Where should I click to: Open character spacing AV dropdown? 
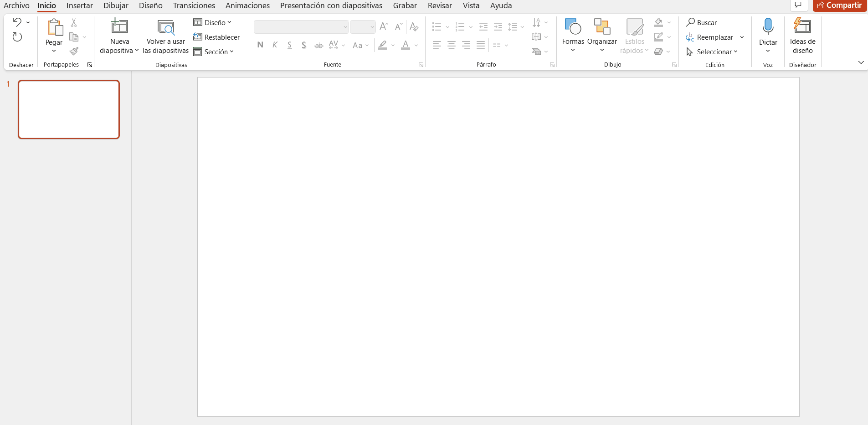(x=337, y=45)
